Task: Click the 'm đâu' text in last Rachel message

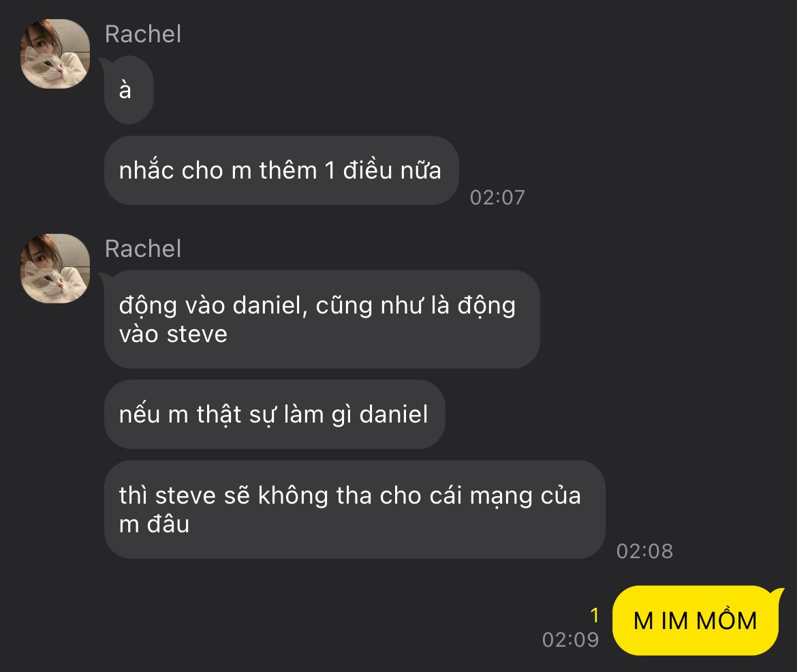Action: tap(154, 524)
